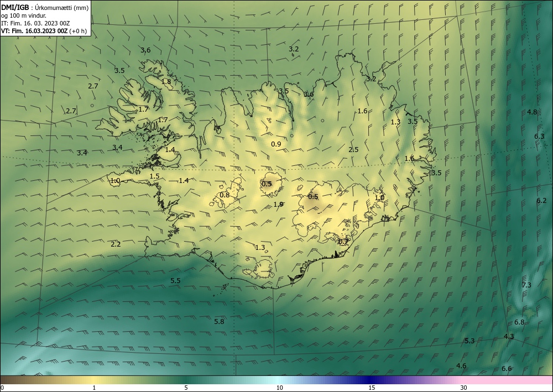The width and height of the screenshot is (553, 392).
Task: Select the bold 'VT: Fim. 16.03.2023 00Z' line
Action: coord(34,31)
